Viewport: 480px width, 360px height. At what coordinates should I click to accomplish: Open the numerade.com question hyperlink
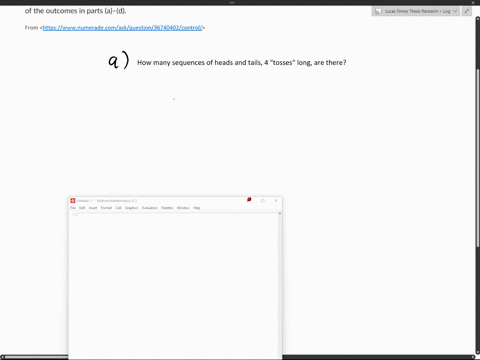point(122,28)
